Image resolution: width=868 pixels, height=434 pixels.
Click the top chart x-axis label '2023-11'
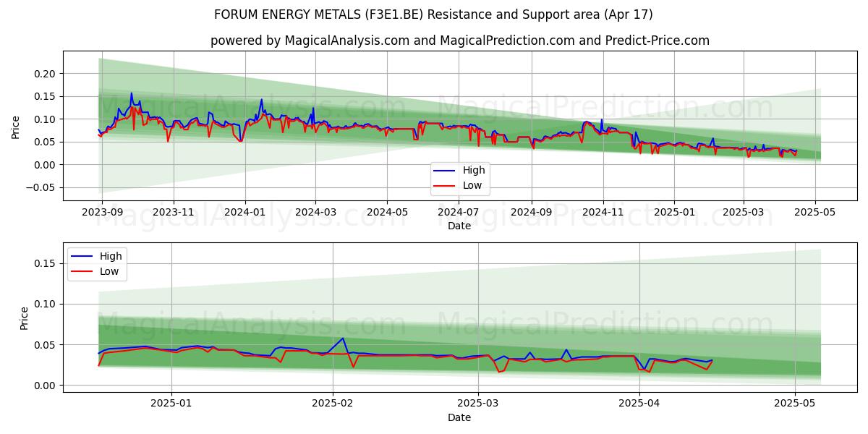pos(174,212)
